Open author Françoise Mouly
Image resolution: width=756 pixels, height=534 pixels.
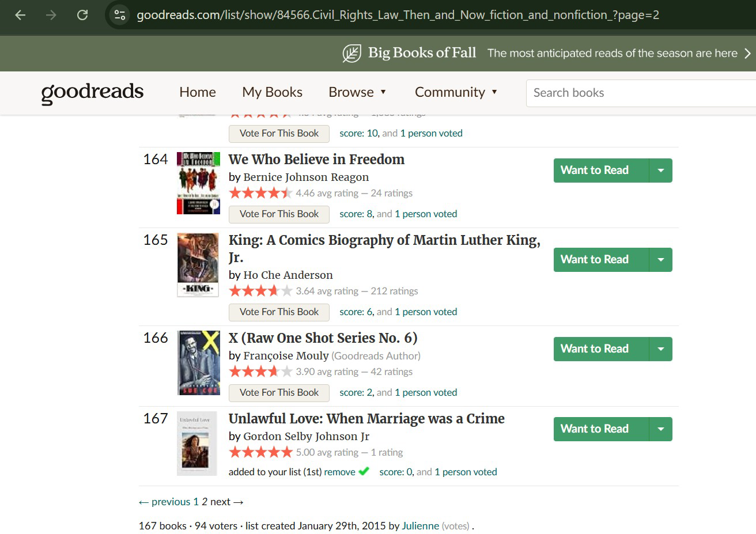coord(286,355)
